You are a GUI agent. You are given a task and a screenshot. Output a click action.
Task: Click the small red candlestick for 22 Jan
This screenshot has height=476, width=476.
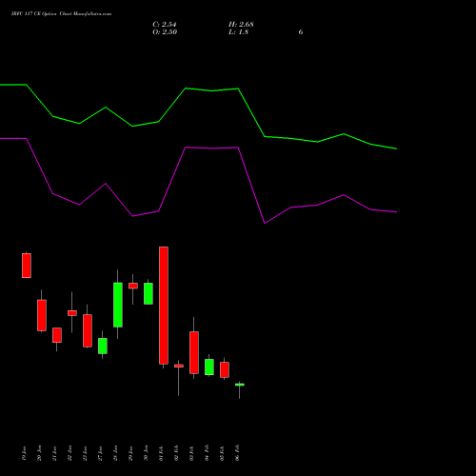(x=72, y=313)
